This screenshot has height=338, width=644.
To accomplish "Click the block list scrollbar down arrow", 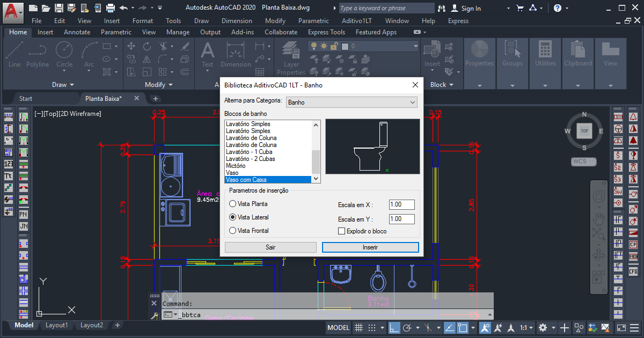I will pos(316,179).
